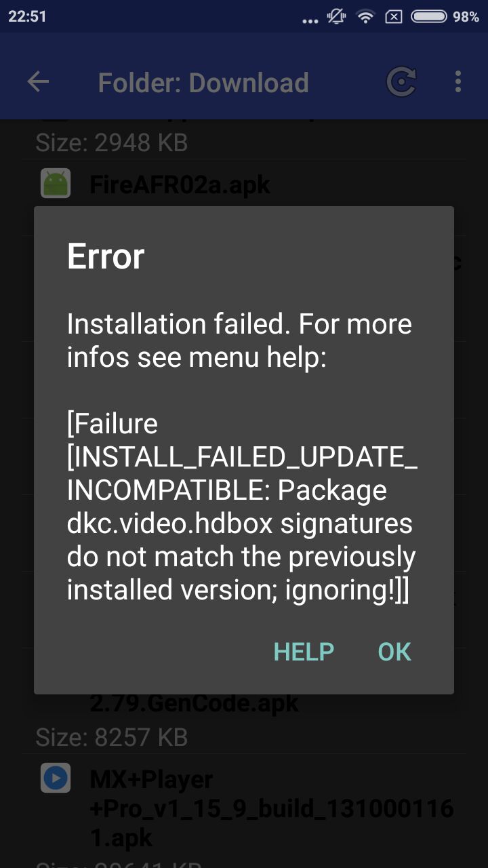
Task: Tap the Size: 8257 KB label
Action: 111,737
